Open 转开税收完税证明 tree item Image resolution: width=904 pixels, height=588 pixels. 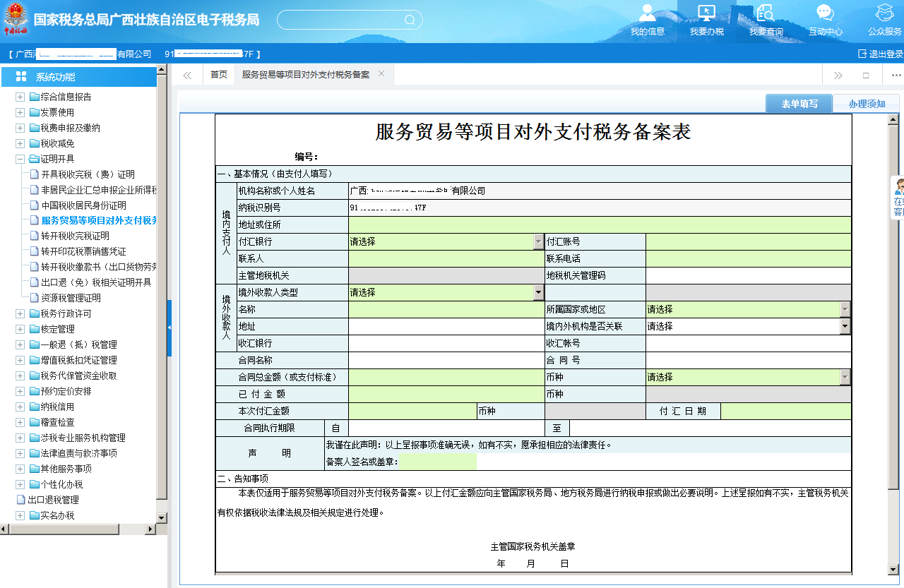75,236
